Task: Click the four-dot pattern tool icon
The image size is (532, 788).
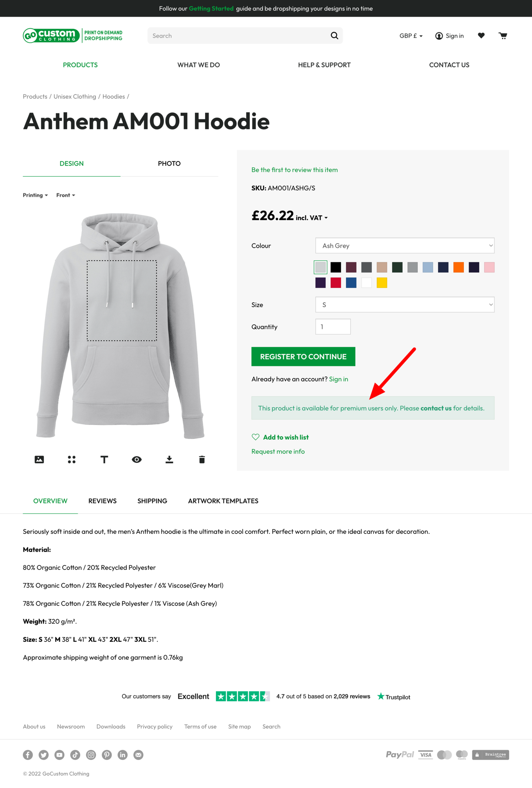Action: [71, 459]
